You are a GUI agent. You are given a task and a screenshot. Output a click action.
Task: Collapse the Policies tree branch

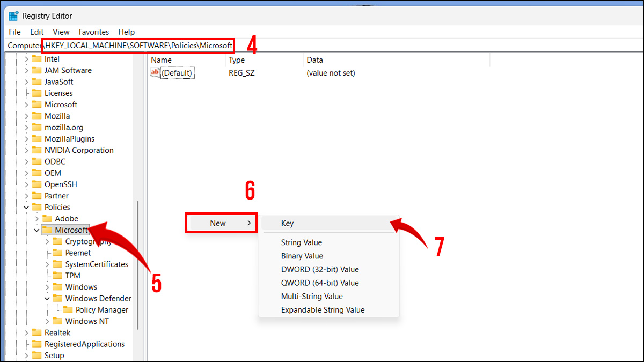(x=26, y=207)
